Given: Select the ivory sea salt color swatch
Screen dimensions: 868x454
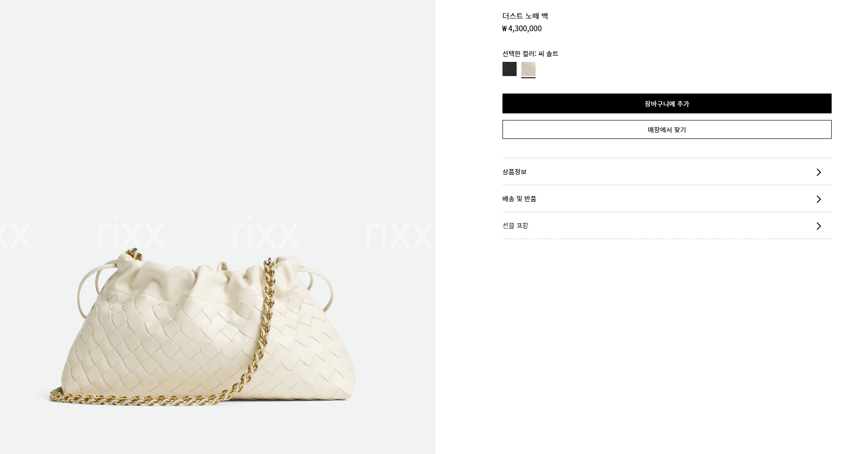Looking at the screenshot, I should tap(528, 69).
